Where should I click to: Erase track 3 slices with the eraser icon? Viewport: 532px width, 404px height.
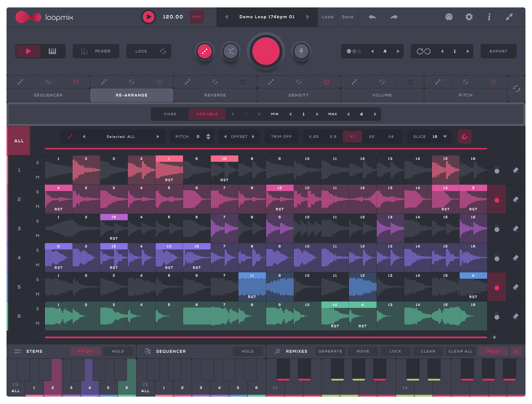tap(516, 229)
